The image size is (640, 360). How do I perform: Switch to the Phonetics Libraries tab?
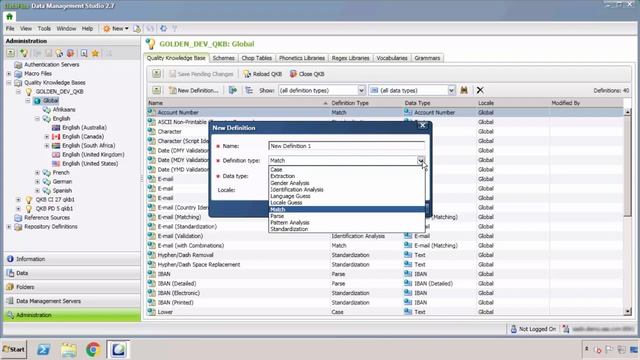click(302, 58)
